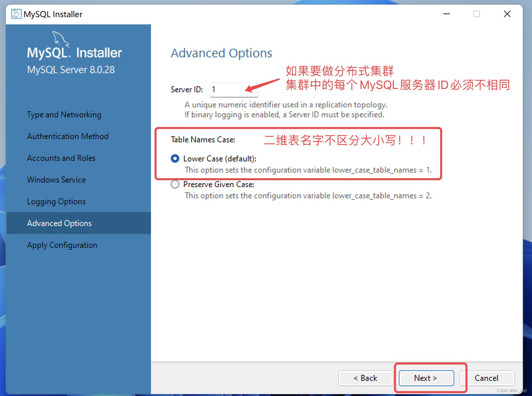Screen dimensions: 532x396
Task: Click the MySQL Installer title bar icon
Action: pos(16,14)
